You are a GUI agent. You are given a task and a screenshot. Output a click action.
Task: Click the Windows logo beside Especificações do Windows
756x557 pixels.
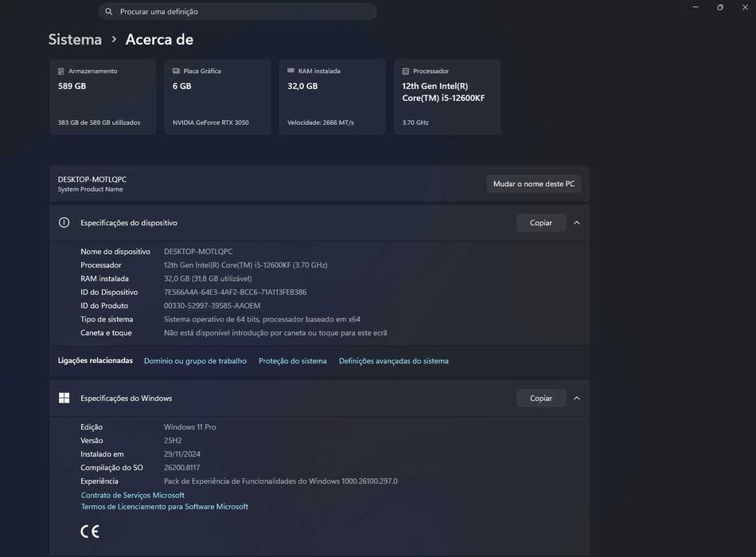[64, 399]
